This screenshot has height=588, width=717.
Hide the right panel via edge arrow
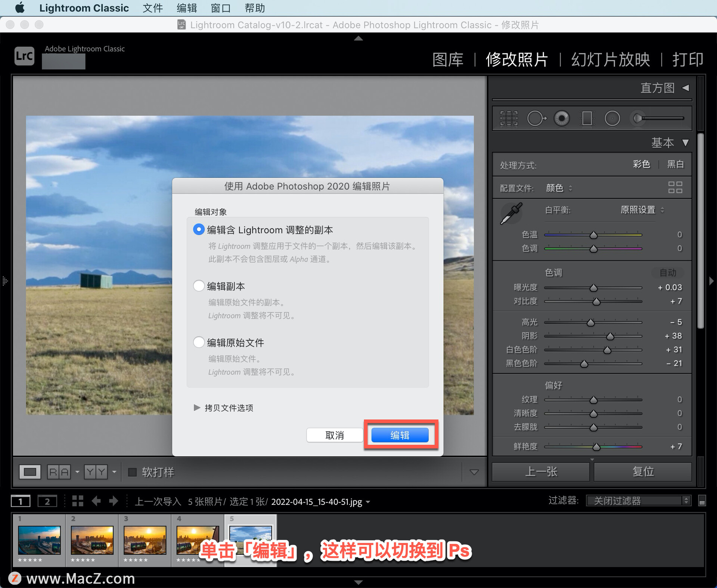[711, 281]
